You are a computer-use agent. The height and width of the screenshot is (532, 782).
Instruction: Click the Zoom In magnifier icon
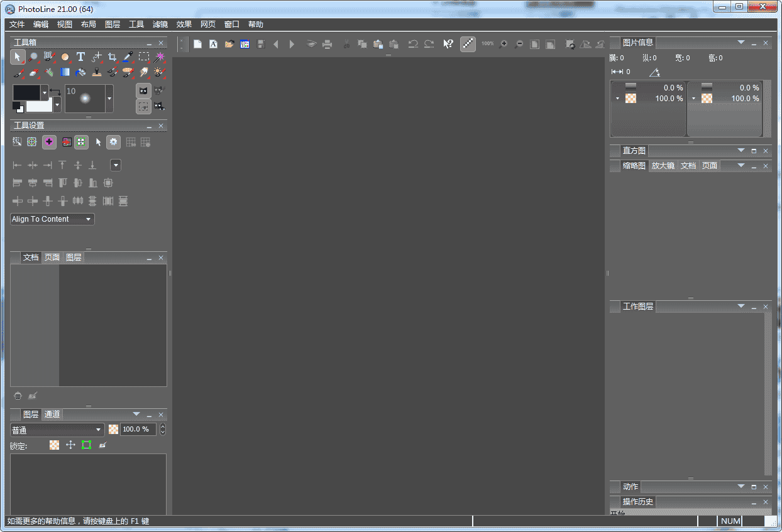503,44
